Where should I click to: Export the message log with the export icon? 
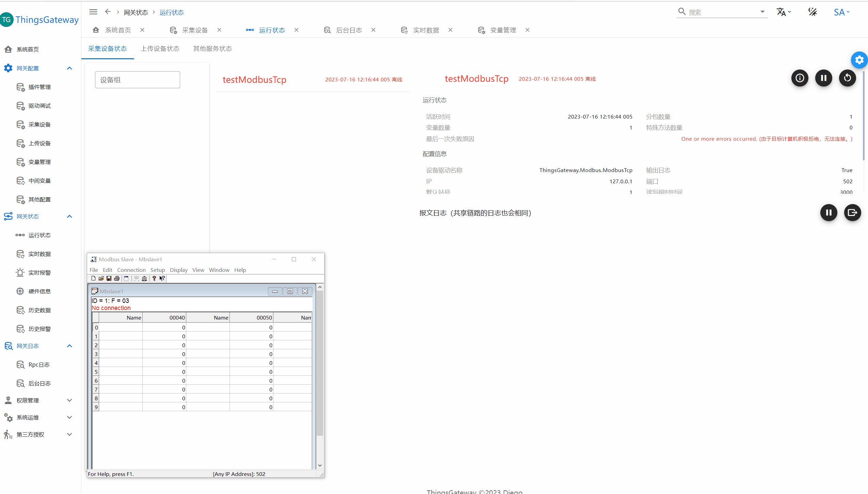(852, 213)
